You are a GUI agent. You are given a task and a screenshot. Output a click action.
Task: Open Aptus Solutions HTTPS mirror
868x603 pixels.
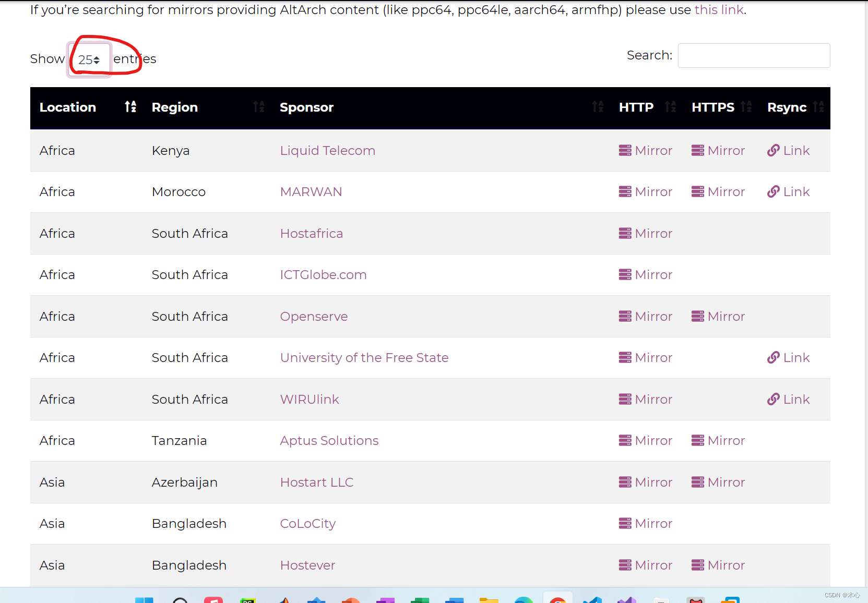pos(718,441)
